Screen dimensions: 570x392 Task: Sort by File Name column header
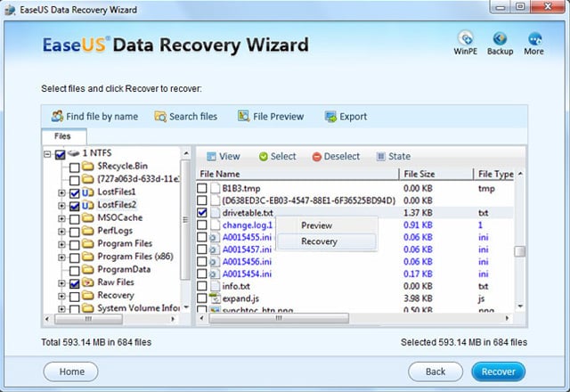tap(297, 175)
